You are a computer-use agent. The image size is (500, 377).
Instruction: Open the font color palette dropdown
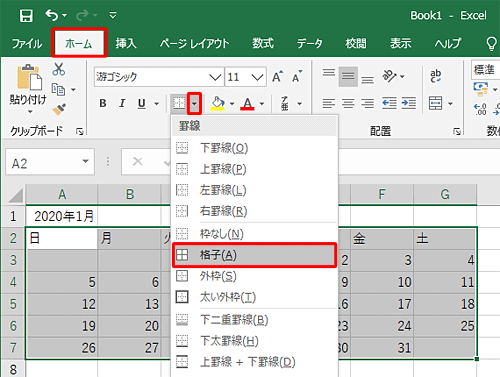pos(262,104)
